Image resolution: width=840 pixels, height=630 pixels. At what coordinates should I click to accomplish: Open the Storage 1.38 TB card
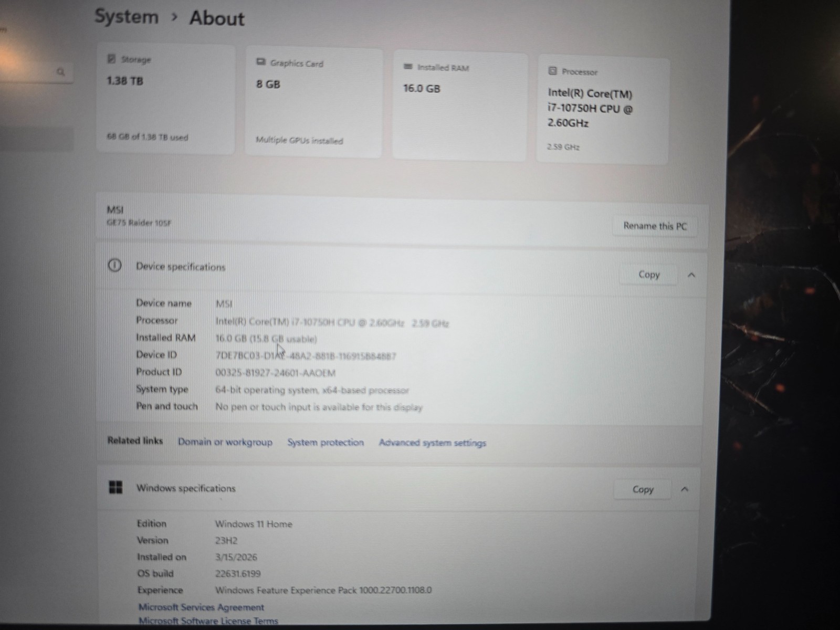tap(165, 99)
